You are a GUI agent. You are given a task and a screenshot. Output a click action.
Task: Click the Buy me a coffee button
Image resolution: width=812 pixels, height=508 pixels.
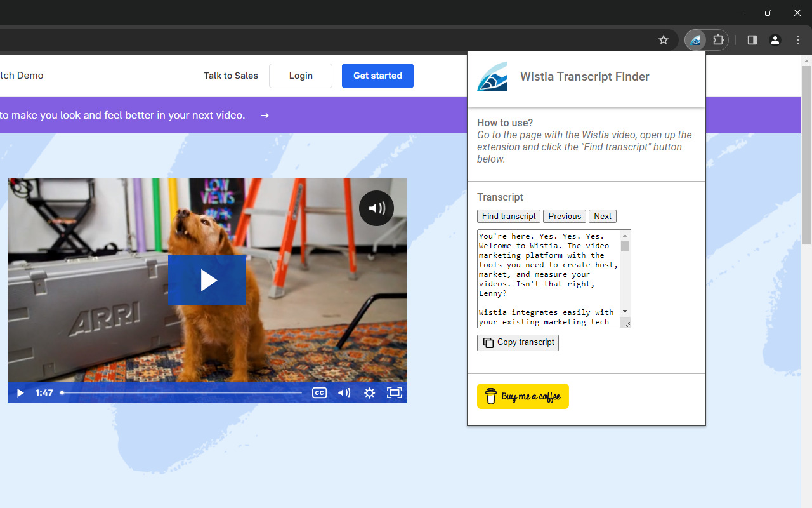coord(523,396)
